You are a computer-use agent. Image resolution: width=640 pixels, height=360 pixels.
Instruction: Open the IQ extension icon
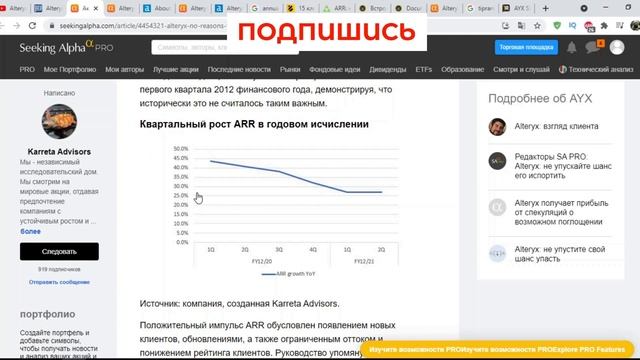point(572,26)
